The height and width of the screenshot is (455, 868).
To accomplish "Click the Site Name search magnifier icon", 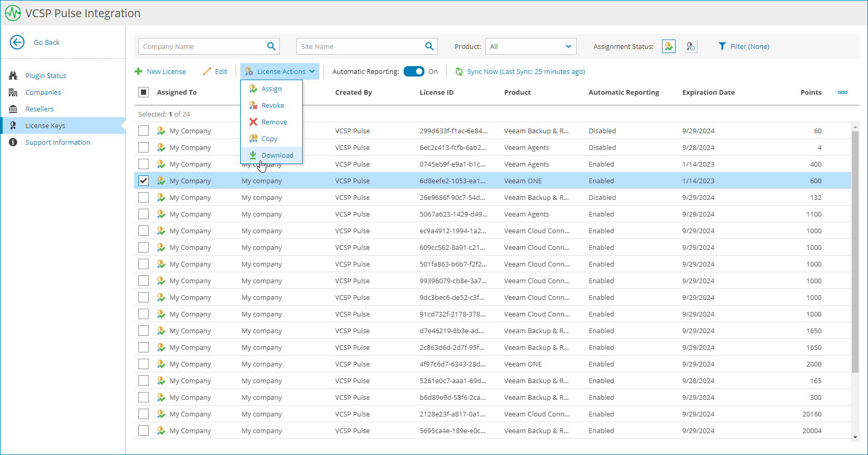I will (x=429, y=46).
